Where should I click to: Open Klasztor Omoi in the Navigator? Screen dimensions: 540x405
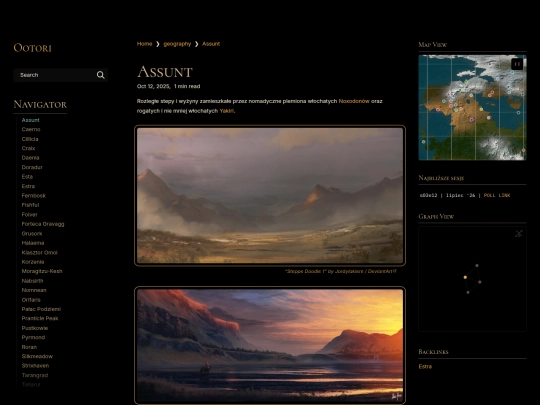click(40, 252)
